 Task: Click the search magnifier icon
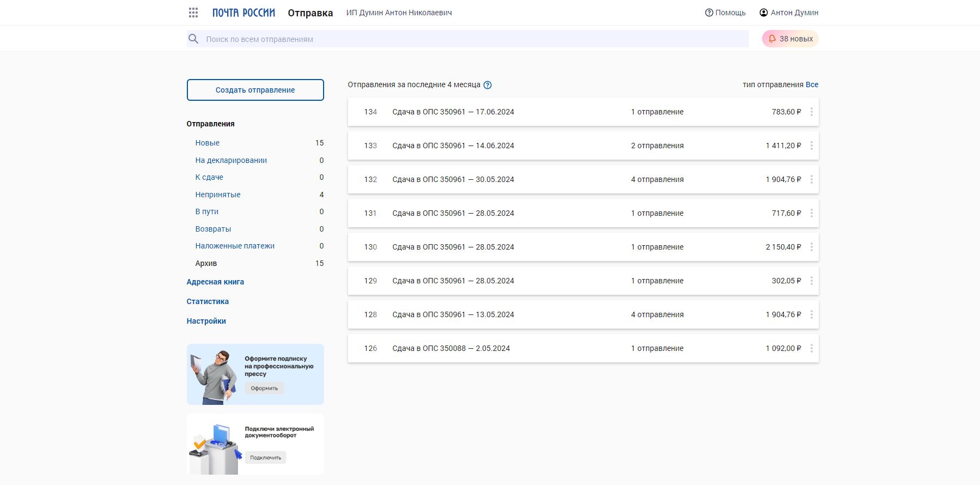point(193,39)
